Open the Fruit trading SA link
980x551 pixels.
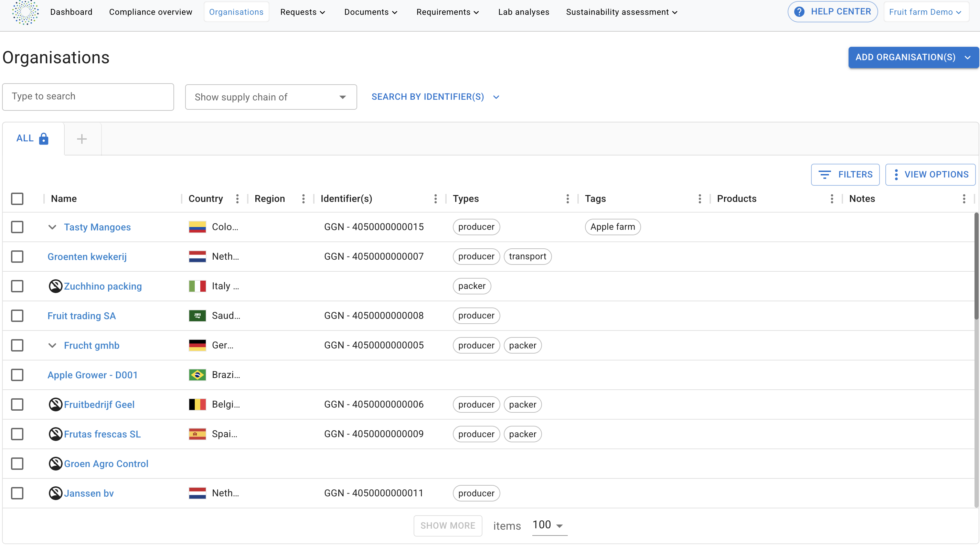(x=82, y=316)
